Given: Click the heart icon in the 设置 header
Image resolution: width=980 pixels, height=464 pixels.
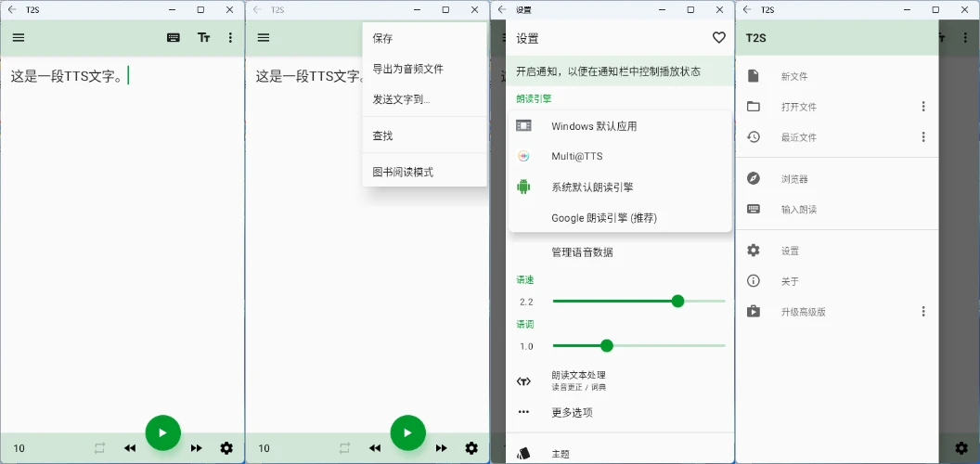Looking at the screenshot, I should tap(718, 38).
